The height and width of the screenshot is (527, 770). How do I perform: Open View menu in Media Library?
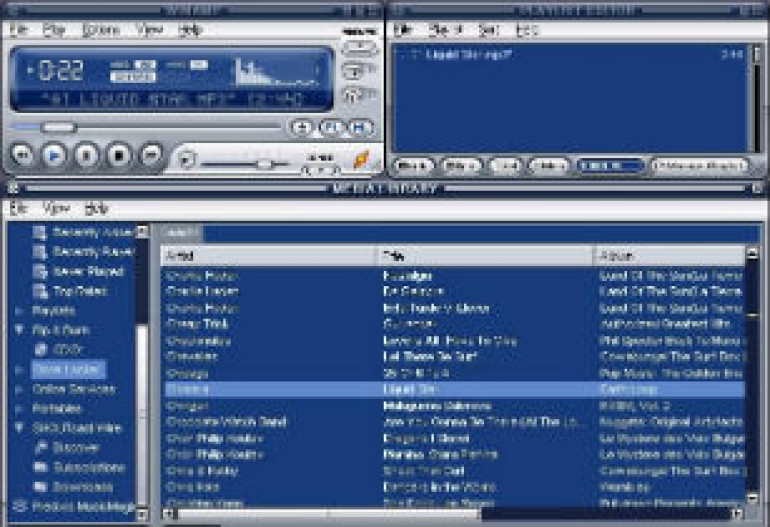(56, 208)
